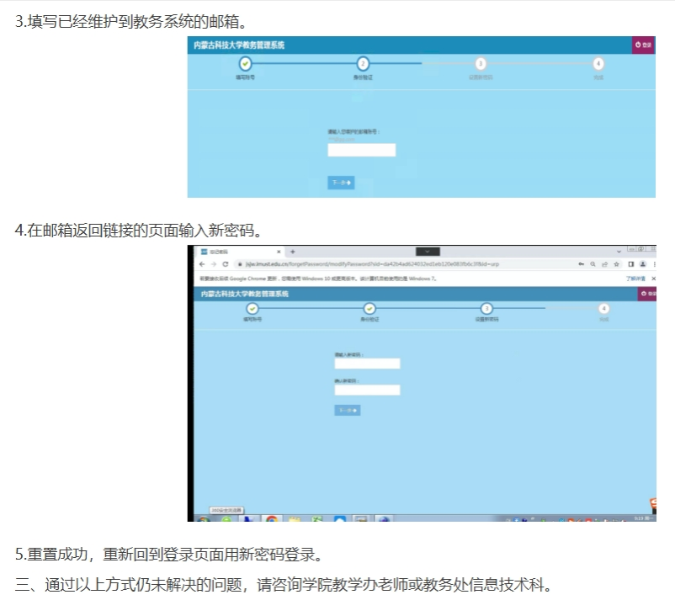675x616 pixels.
Task: Click the new password input field
Action: pos(367,364)
